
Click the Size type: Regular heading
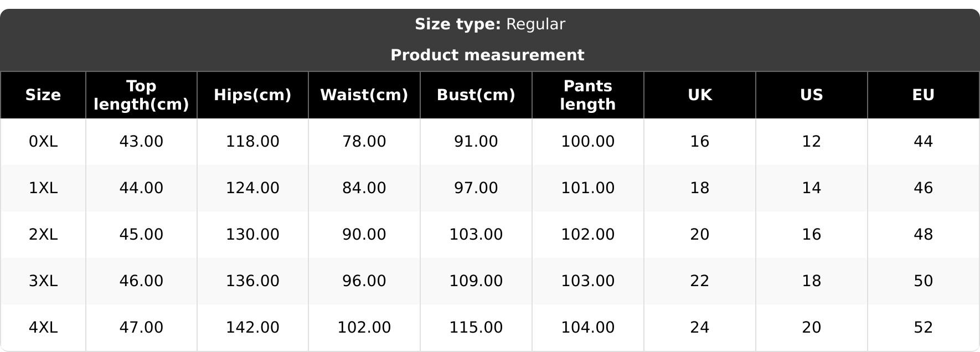tap(490, 24)
